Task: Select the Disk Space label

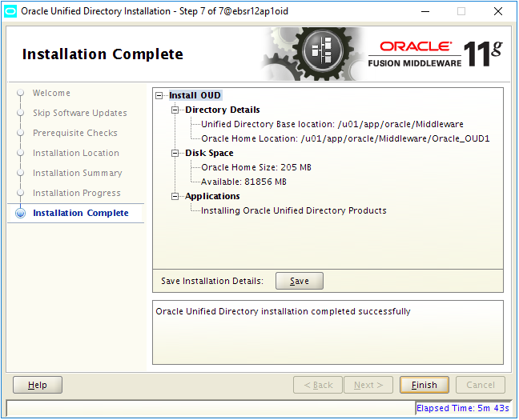Action: pos(209,153)
